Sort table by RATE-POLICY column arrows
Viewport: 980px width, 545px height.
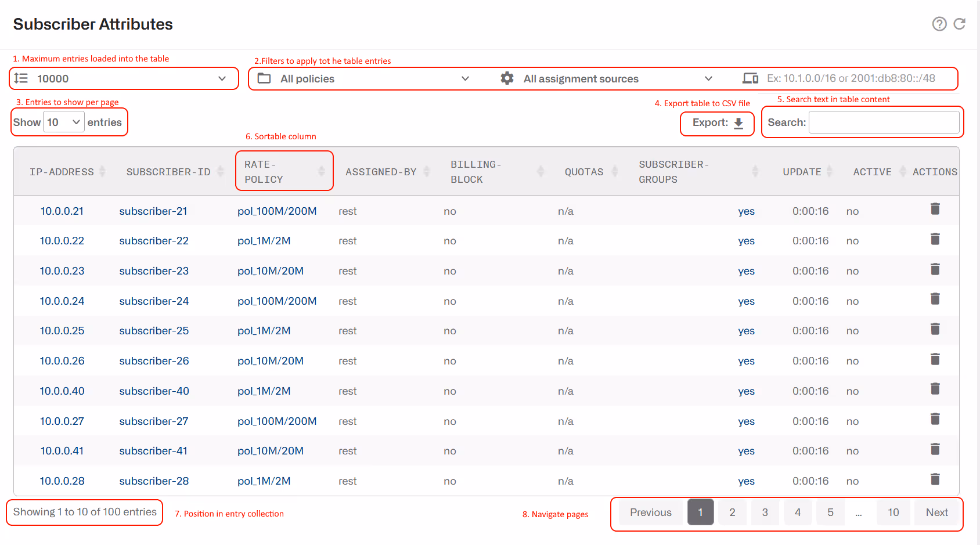(322, 171)
